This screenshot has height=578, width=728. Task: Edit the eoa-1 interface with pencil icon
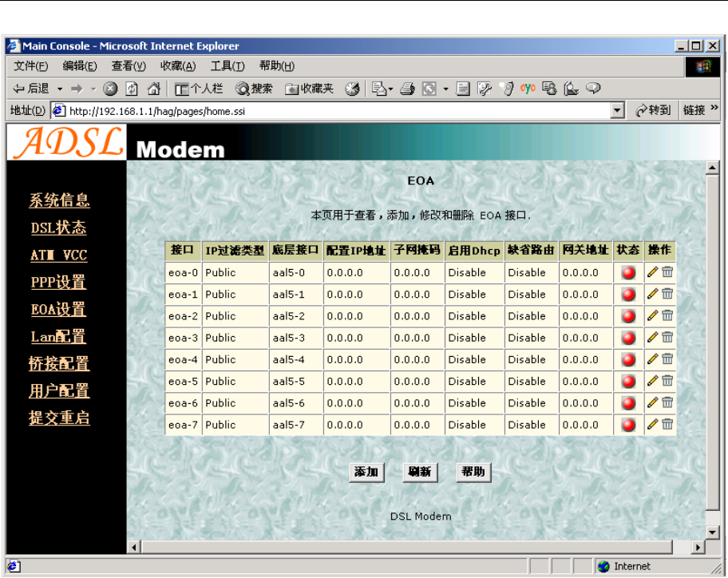[652, 294]
